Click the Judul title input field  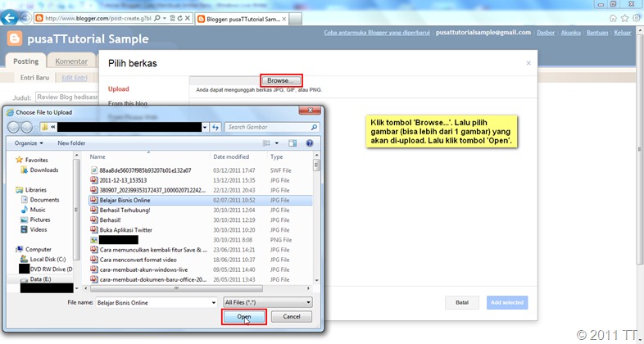67,97
